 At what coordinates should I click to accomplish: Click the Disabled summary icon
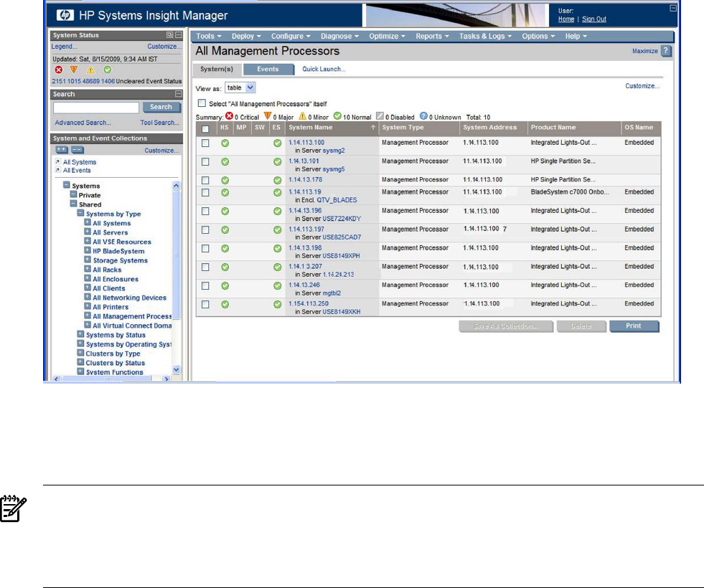(380, 116)
